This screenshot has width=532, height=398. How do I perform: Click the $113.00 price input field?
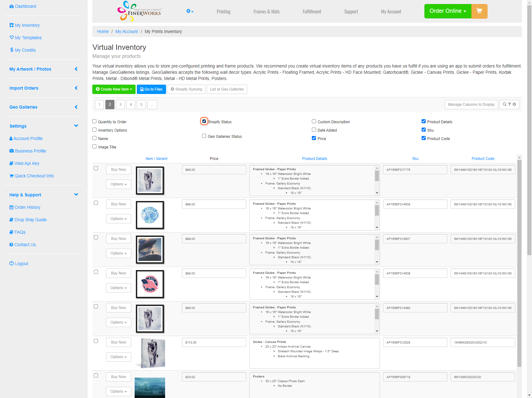(x=214, y=342)
